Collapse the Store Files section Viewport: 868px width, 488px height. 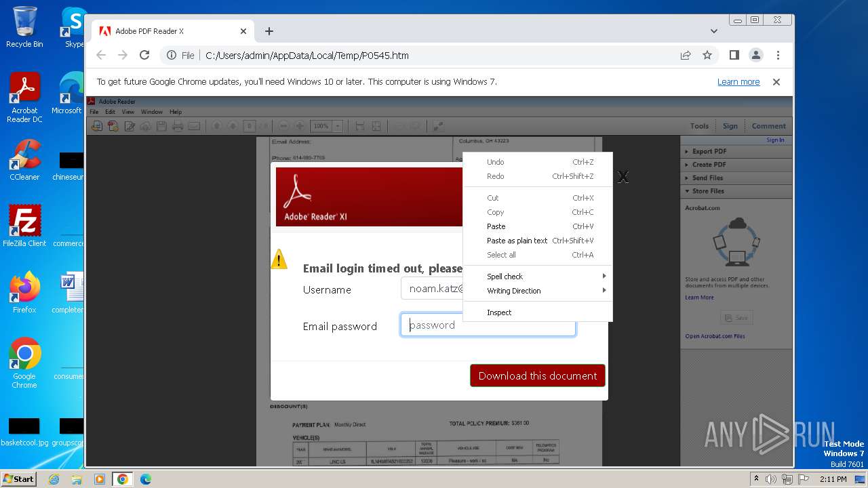736,191
